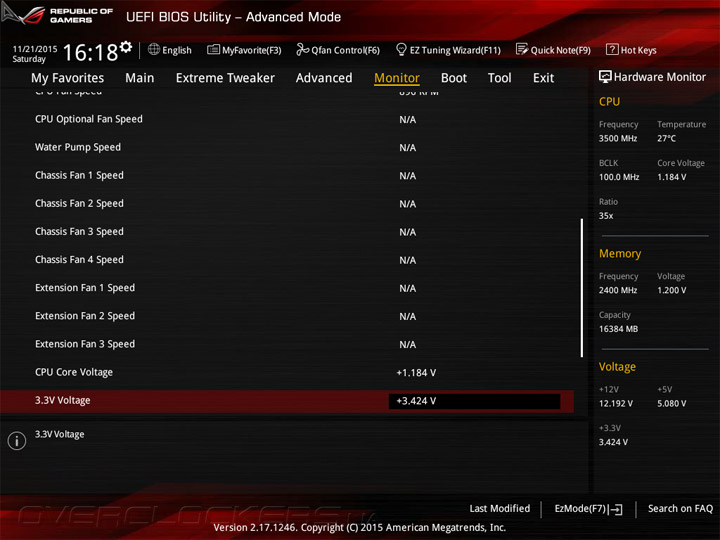Click the info icon in help area

pyautogui.click(x=17, y=441)
